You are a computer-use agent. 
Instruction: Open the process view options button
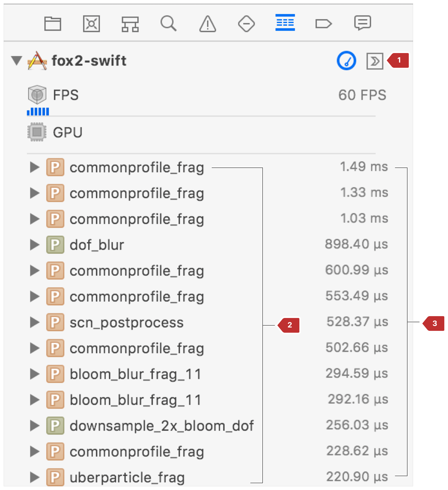pos(375,61)
